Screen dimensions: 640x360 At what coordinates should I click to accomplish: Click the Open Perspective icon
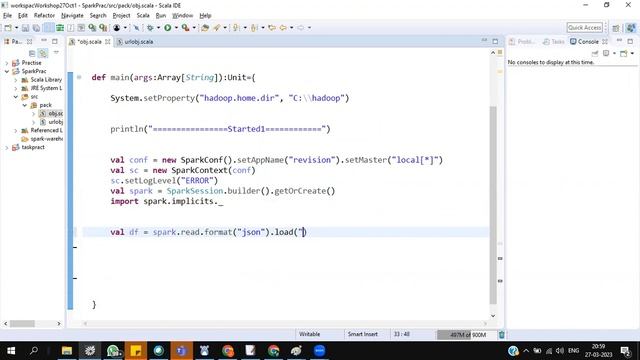pyautogui.click(x=616, y=28)
